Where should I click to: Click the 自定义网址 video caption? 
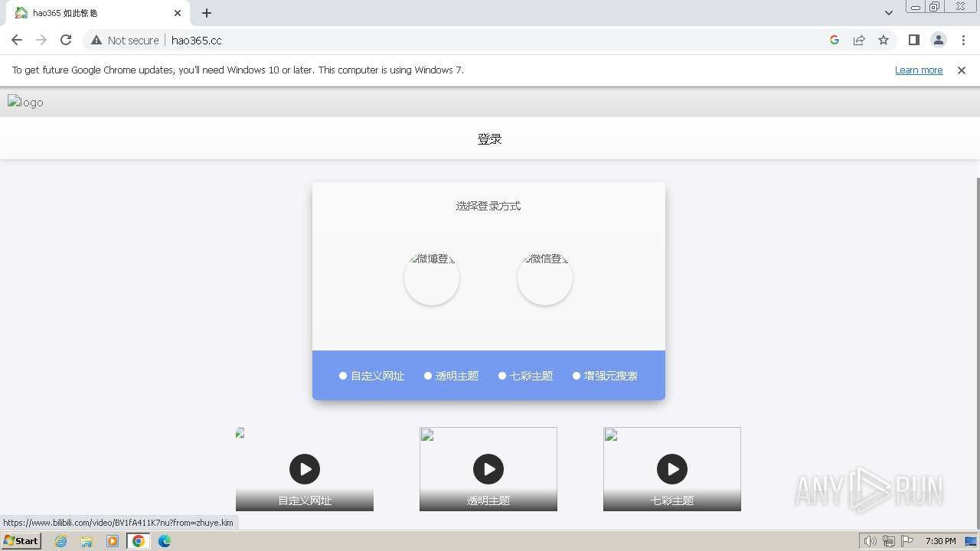point(305,500)
